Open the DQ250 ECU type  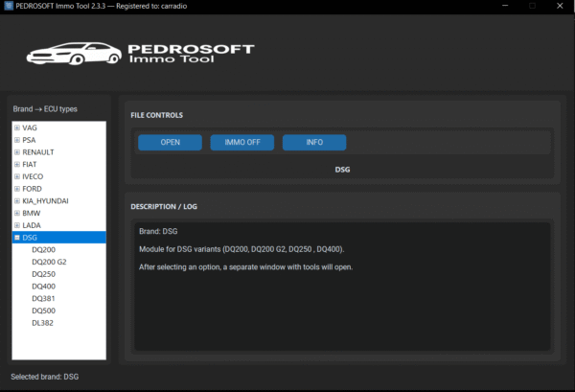click(44, 274)
